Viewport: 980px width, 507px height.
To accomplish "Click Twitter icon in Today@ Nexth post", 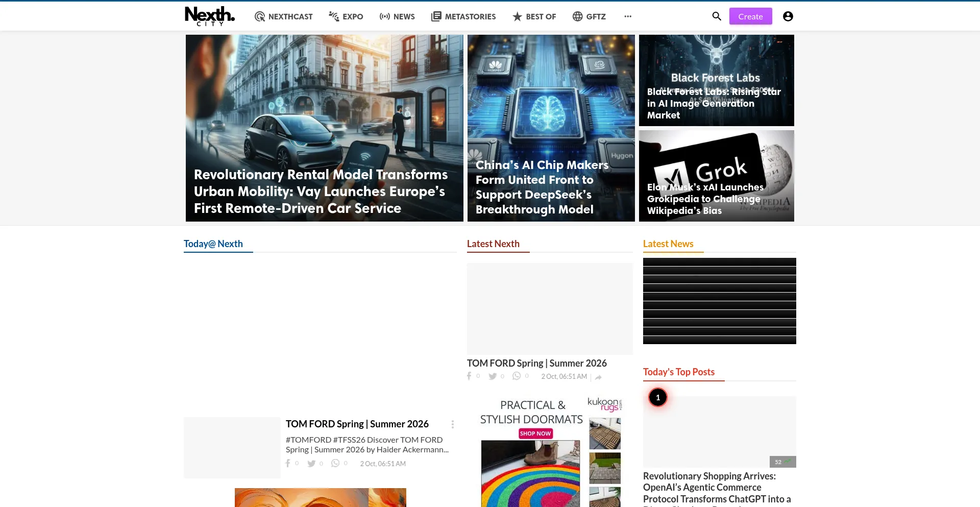I will point(311,464).
